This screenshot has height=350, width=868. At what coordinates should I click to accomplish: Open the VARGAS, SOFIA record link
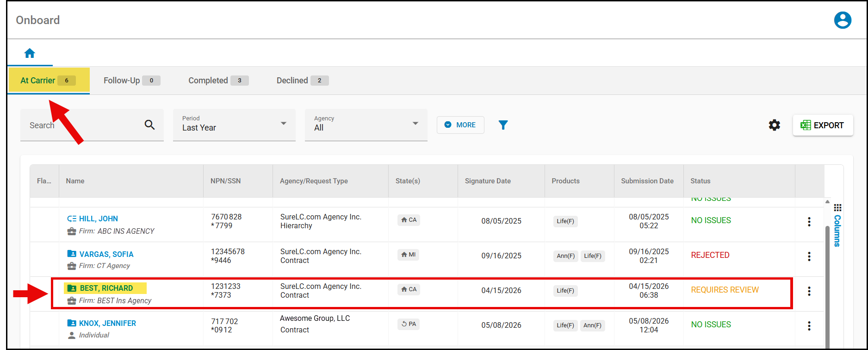point(106,254)
